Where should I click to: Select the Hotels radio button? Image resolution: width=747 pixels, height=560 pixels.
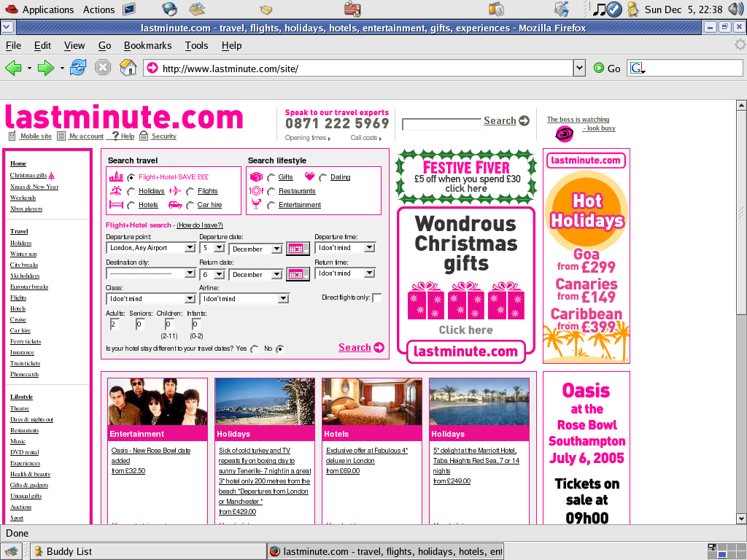pyautogui.click(x=131, y=205)
